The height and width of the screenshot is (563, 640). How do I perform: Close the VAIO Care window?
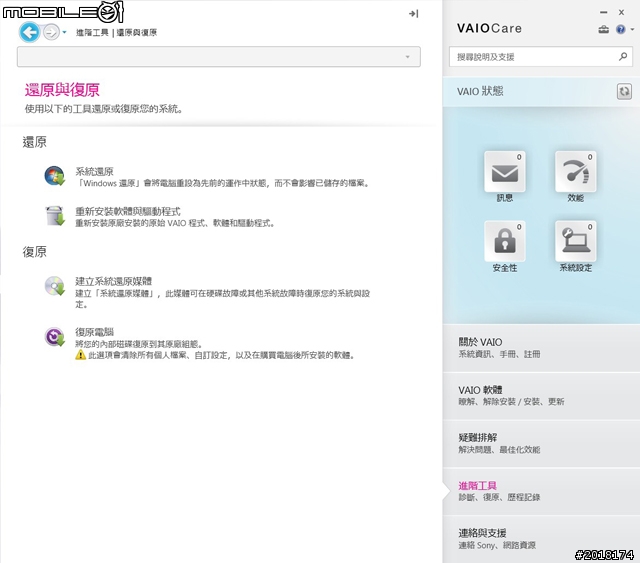pyautogui.click(x=622, y=13)
